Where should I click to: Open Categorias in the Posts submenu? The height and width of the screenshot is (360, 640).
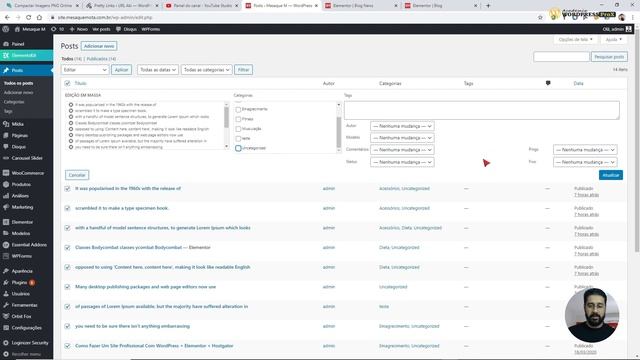(14, 102)
